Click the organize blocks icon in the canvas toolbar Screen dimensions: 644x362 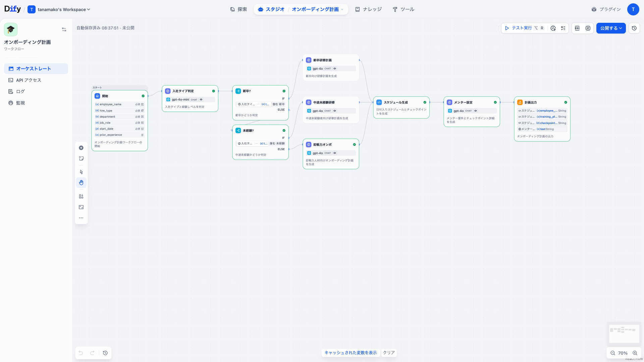(x=81, y=196)
